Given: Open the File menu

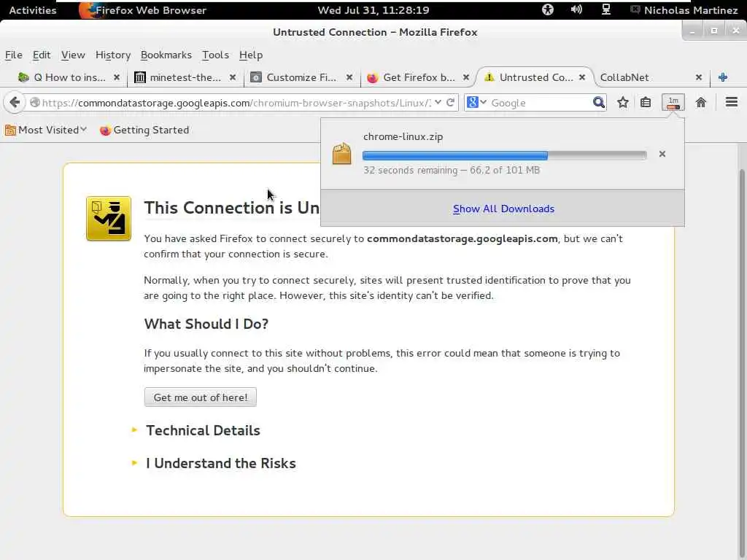Looking at the screenshot, I should pos(13,55).
